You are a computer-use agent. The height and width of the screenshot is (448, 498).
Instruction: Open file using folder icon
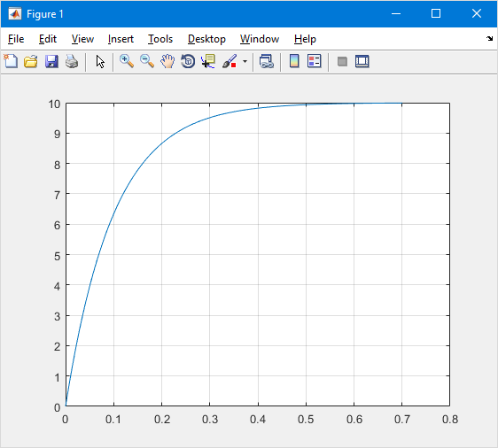(x=31, y=61)
